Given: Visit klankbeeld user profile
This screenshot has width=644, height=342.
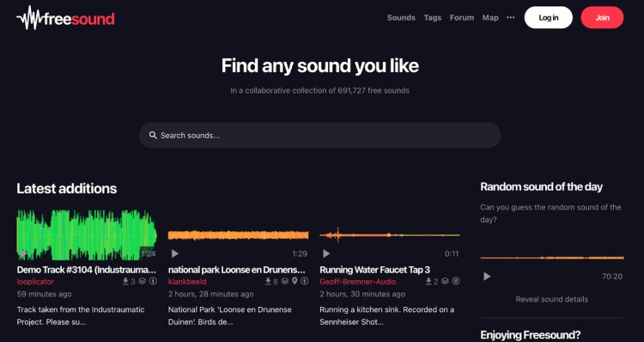Looking at the screenshot, I should tap(187, 282).
